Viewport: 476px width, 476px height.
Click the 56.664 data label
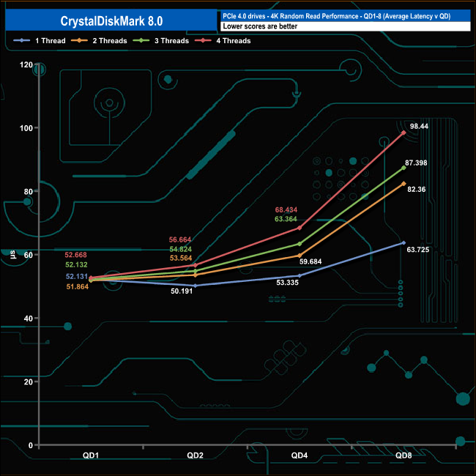[x=180, y=239]
